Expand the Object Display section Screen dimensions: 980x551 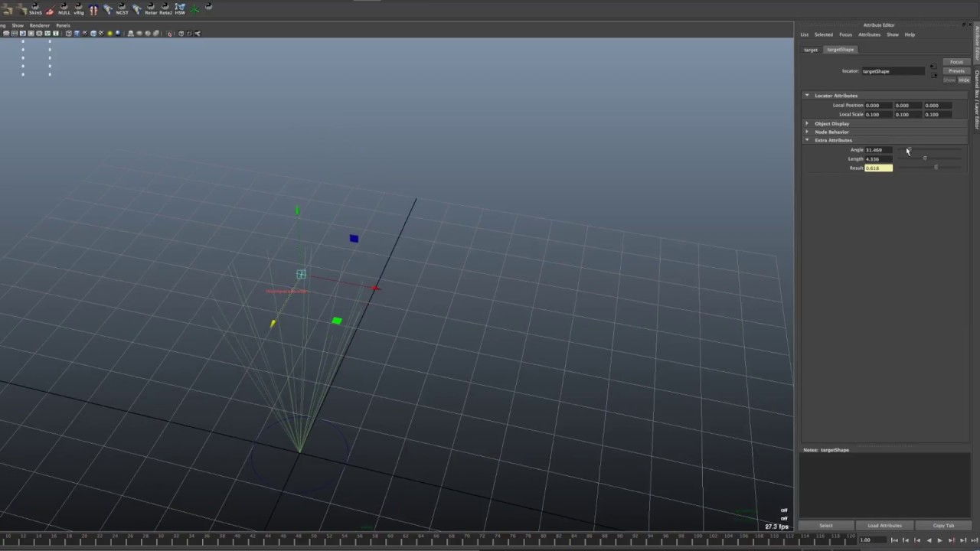click(x=806, y=123)
